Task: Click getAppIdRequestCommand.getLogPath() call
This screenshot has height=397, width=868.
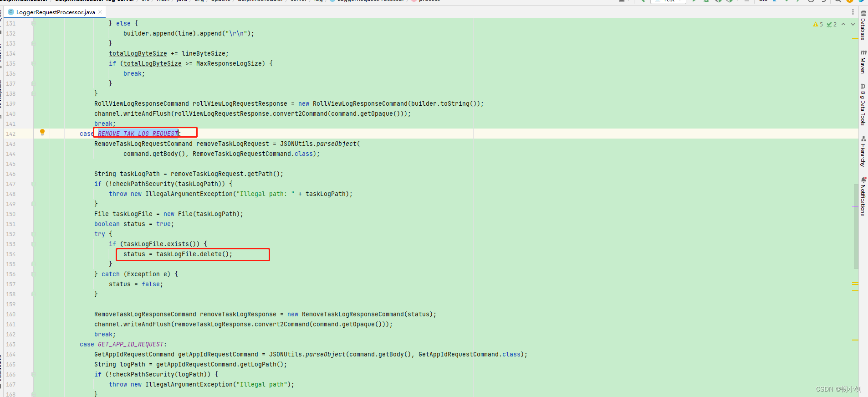Action: tap(220, 364)
